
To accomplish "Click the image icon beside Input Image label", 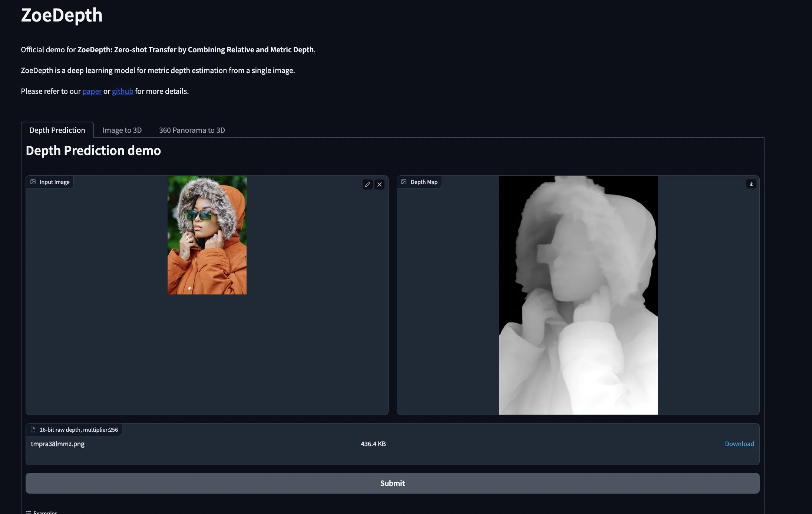I will pyautogui.click(x=33, y=182).
